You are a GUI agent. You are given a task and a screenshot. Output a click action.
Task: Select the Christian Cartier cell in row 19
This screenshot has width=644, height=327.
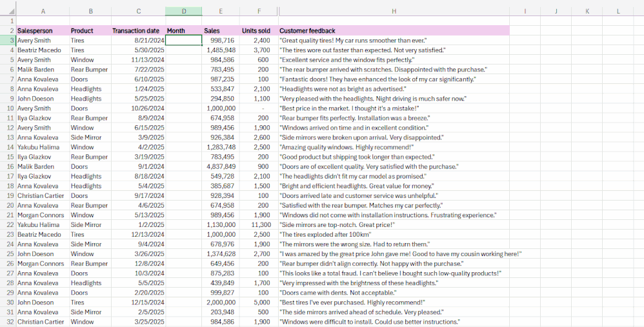coord(43,195)
